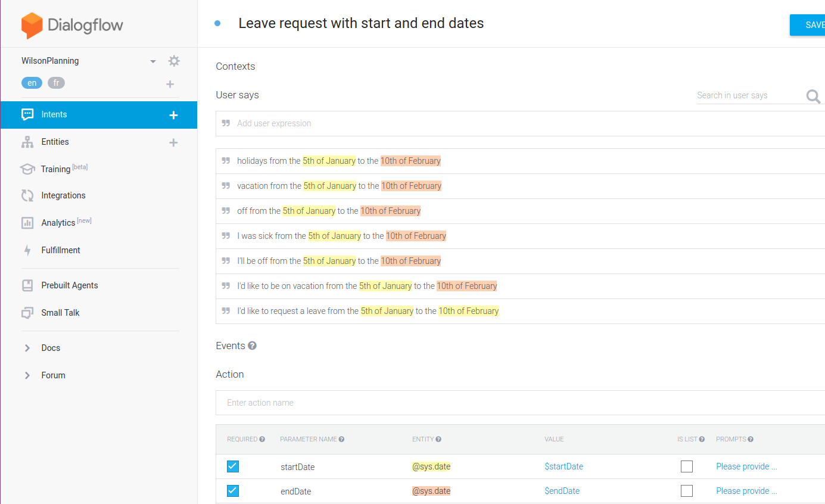Open agent settings gear icon
825x504 pixels.
click(x=174, y=61)
